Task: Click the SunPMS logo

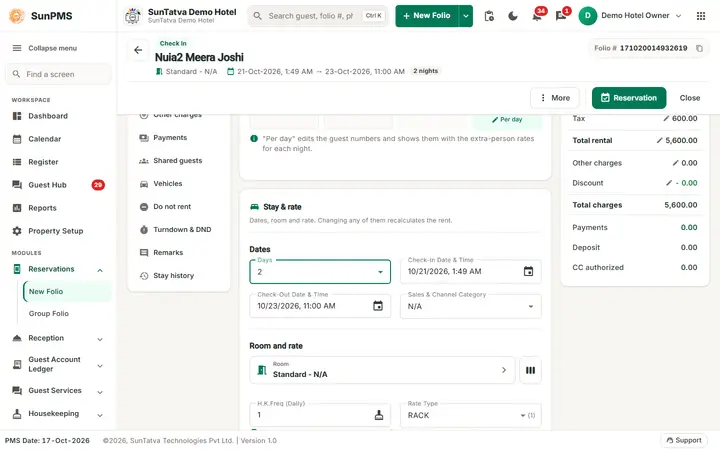Action: 17,16
